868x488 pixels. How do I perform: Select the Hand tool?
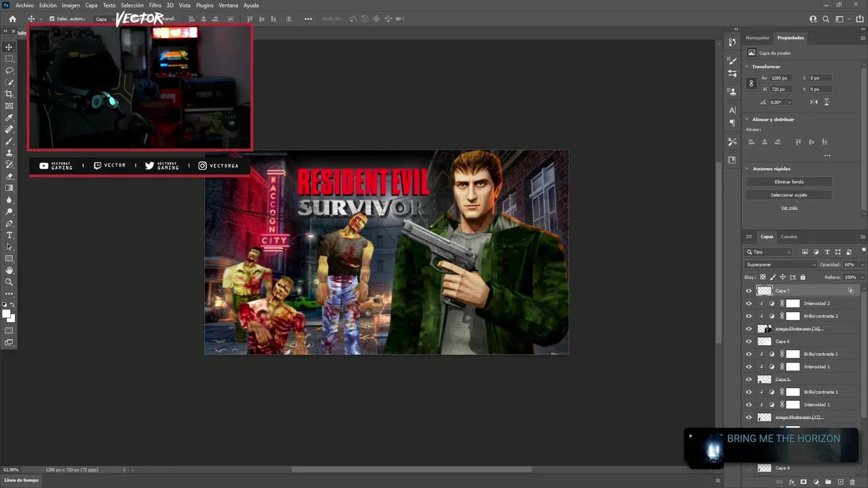[9, 270]
